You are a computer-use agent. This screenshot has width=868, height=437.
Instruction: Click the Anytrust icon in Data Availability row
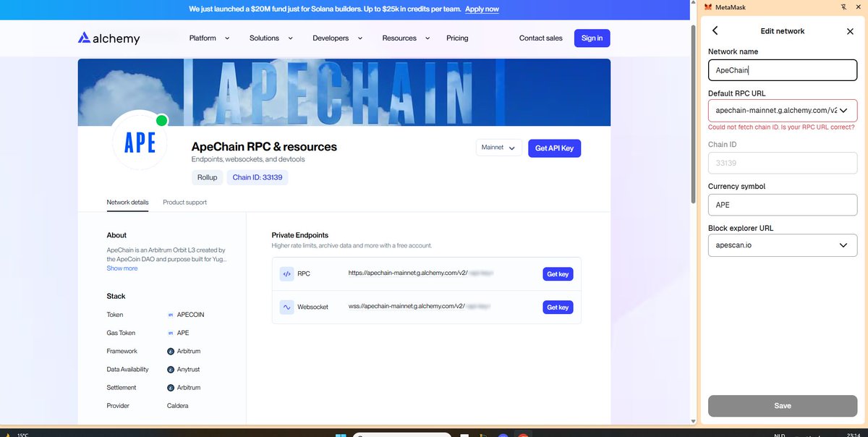[171, 370]
